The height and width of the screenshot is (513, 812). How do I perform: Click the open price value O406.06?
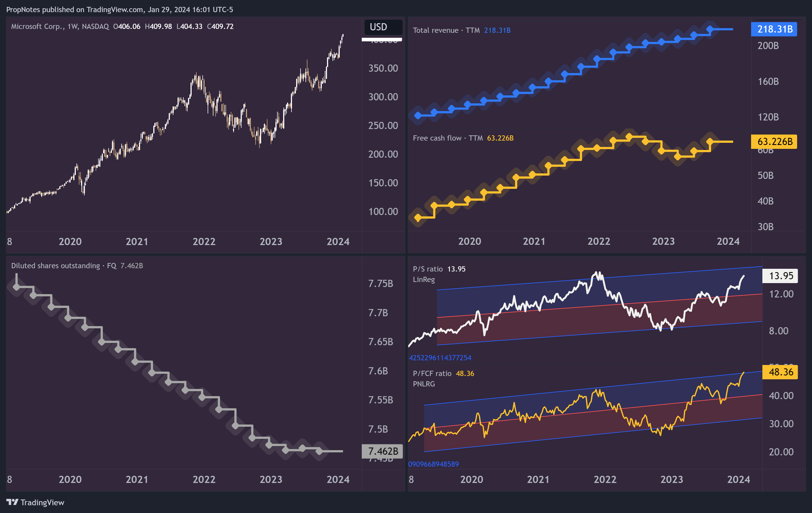tap(127, 26)
